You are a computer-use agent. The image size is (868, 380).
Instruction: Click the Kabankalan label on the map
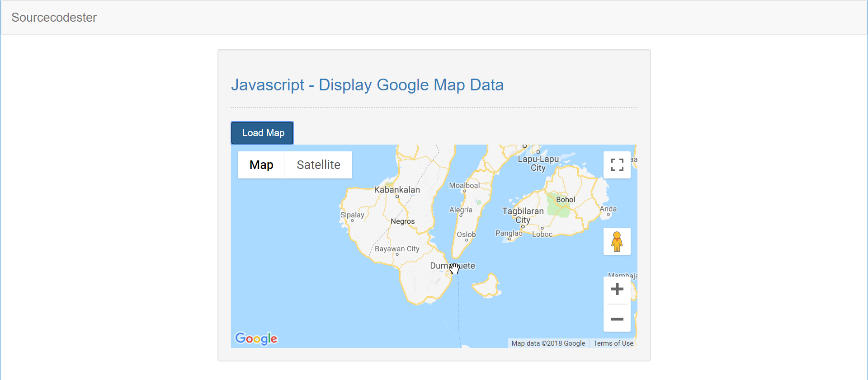tap(397, 190)
